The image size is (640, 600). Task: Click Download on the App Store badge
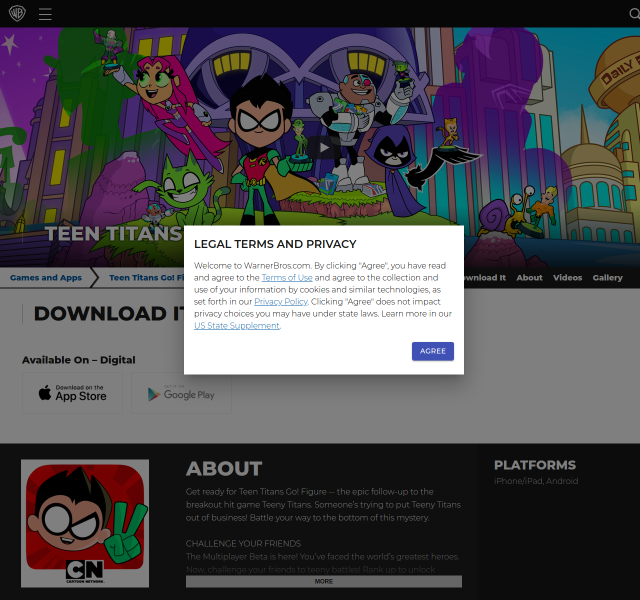pyautogui.click(x=73, y=393)
